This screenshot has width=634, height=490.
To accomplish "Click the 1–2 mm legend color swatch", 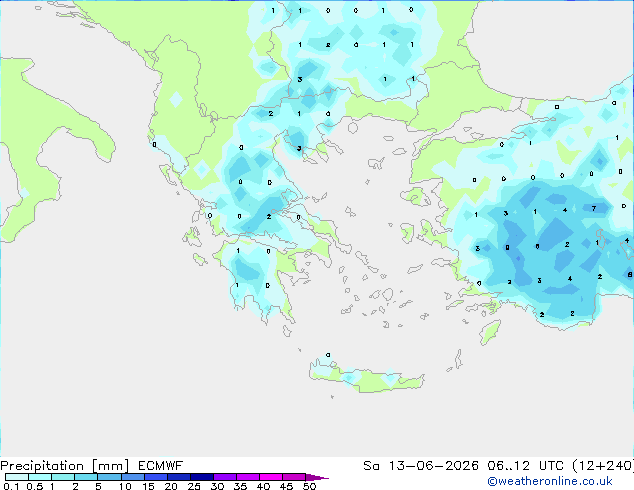I will coord(63,477).
